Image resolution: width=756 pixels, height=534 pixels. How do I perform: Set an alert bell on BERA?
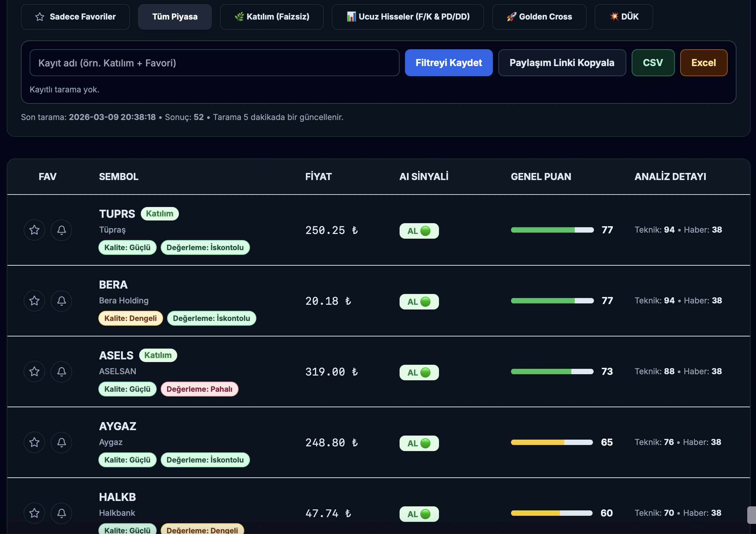[x=61, y=301]
